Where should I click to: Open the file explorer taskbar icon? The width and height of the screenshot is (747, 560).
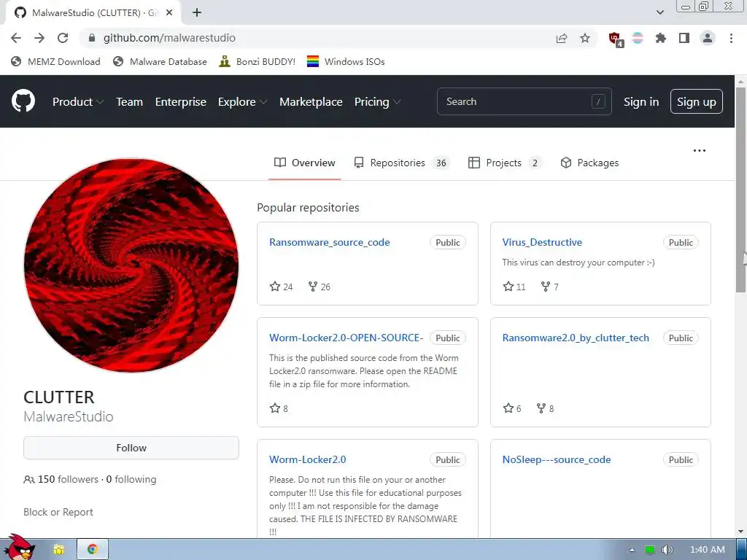pyautogui.click(x=58, y=550)
